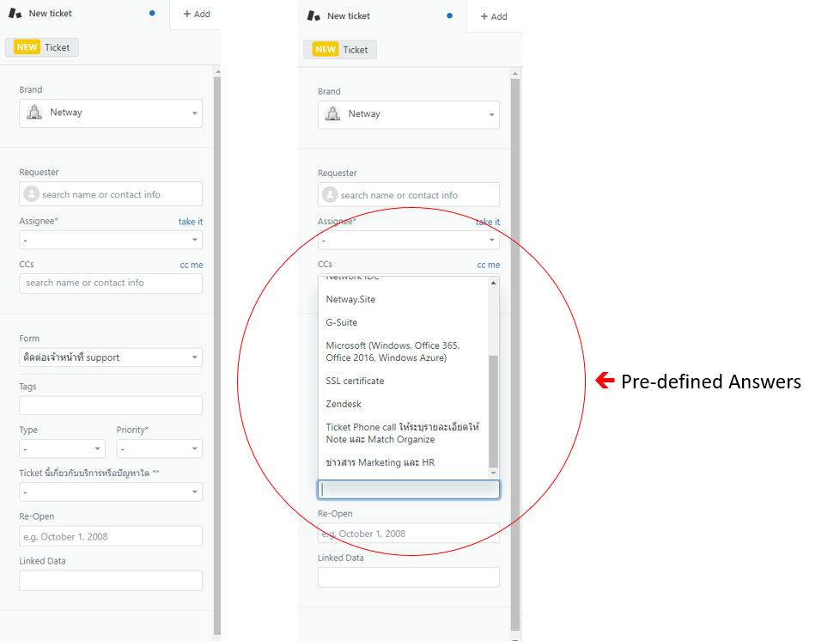Click the Zendesk logo in the right New ticket tab
Screen dimensions: 840x641
pos(313,15)
